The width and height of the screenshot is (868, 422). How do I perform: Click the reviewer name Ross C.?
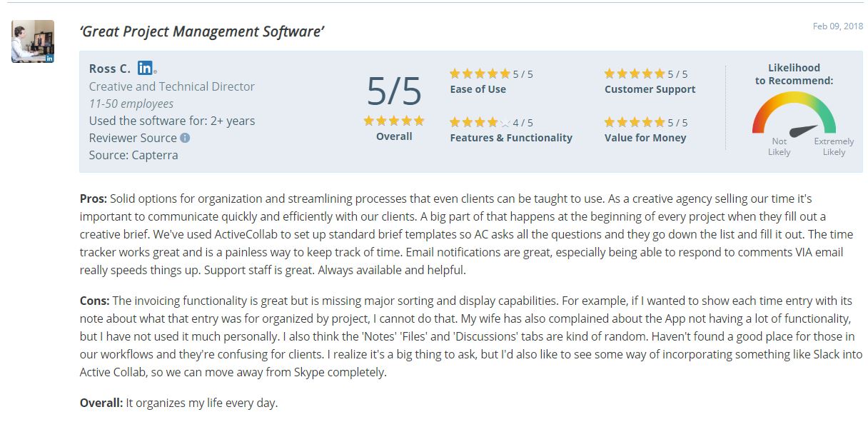point(109,69)
